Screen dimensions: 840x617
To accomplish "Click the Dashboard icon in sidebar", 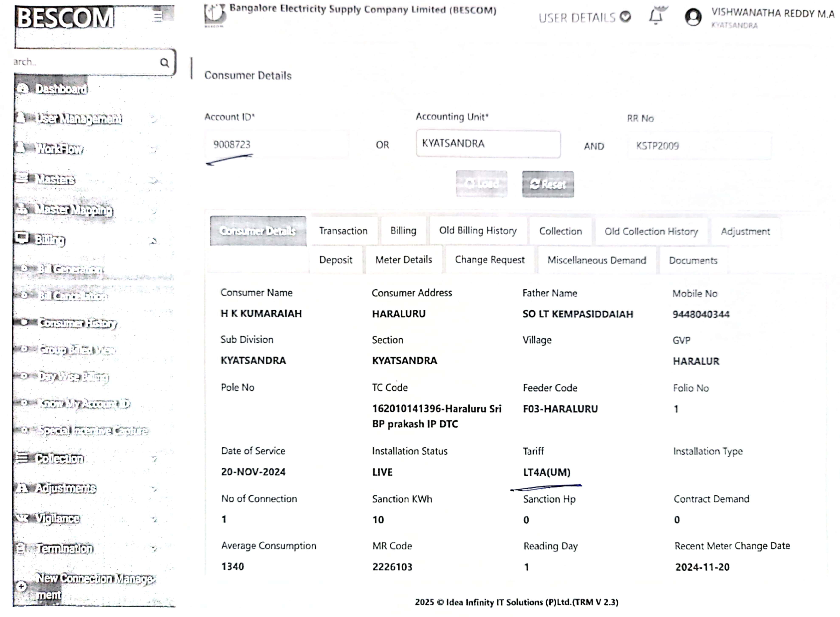I will [23, 88].
